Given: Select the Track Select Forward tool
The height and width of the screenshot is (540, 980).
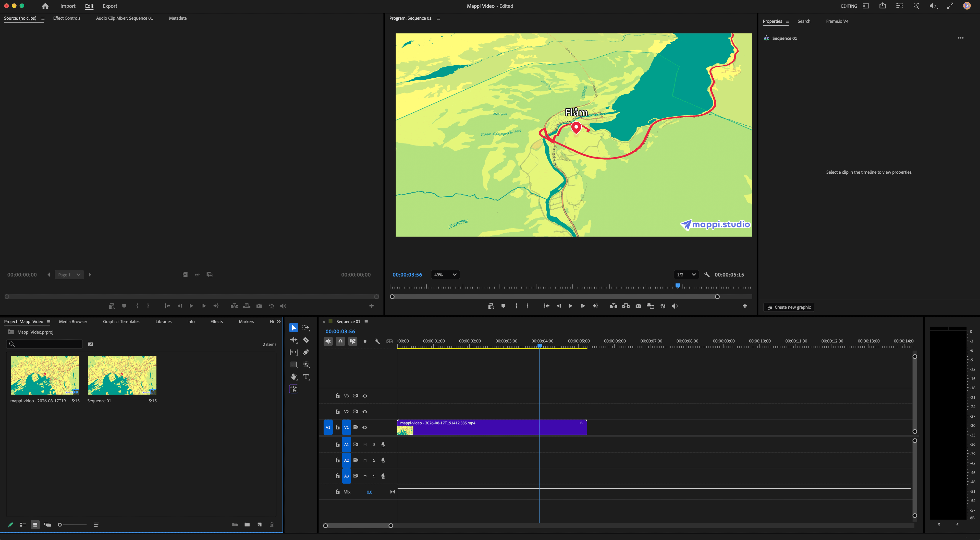Looking at the screenshot, I should coord(306,327).
